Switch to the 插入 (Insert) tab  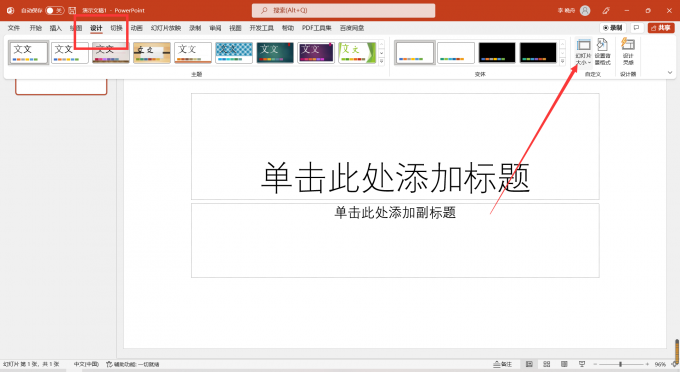(x=56, y=28)
